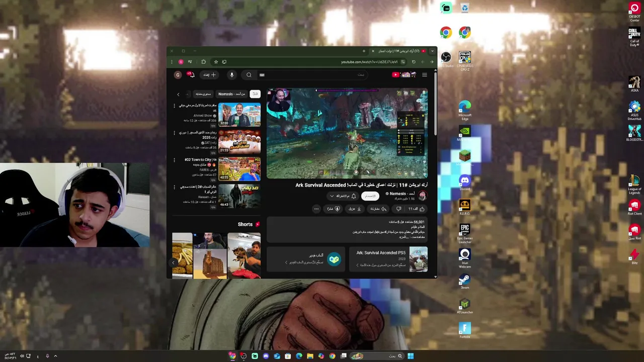Image resolution: width=644 pixels, height=362 pixels.
Task: Open the G account avatar on YouTube
Action: (x=178, y=75)
